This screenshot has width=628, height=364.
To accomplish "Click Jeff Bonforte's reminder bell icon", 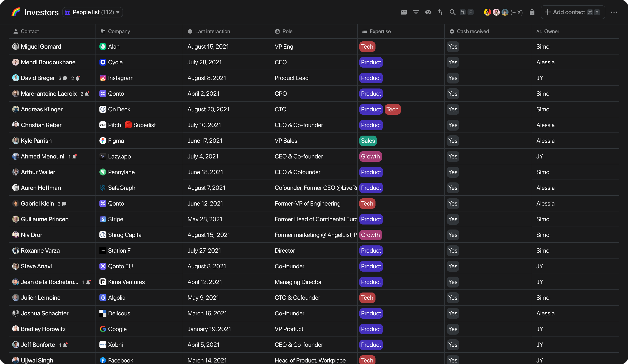I will (x=65, y=345).
